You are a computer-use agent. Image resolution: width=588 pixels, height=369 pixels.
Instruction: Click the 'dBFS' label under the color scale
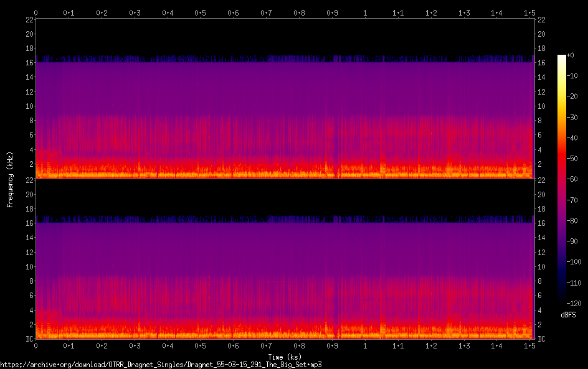click(x=568, y=315)
